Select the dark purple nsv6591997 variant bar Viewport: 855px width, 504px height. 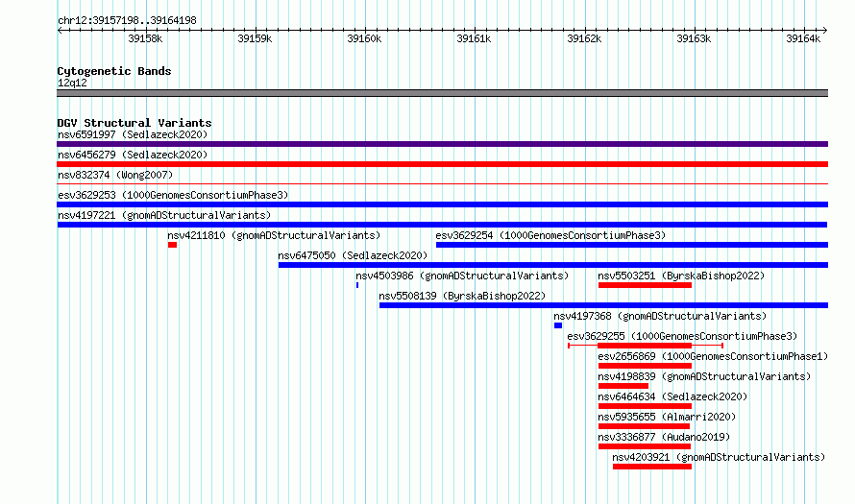tap(442, 144)
